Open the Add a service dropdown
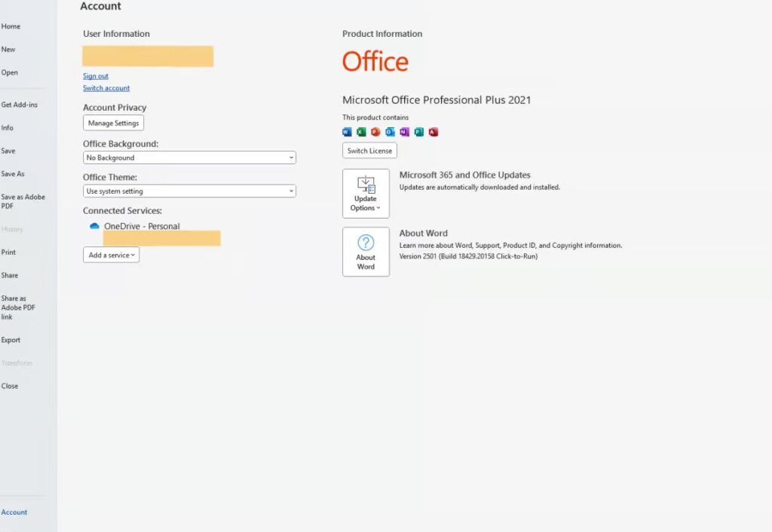The width and height of the screenshot is (772, 532). point(112,255)
